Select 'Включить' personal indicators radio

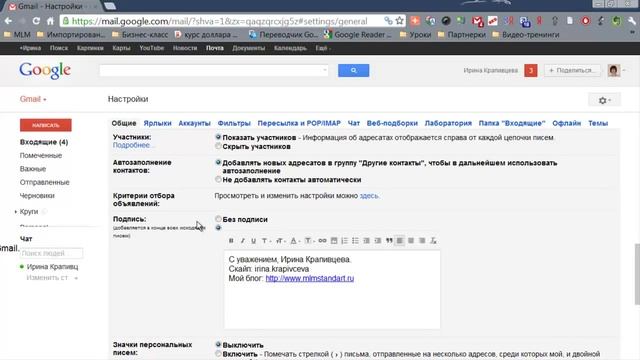(218, 353)
